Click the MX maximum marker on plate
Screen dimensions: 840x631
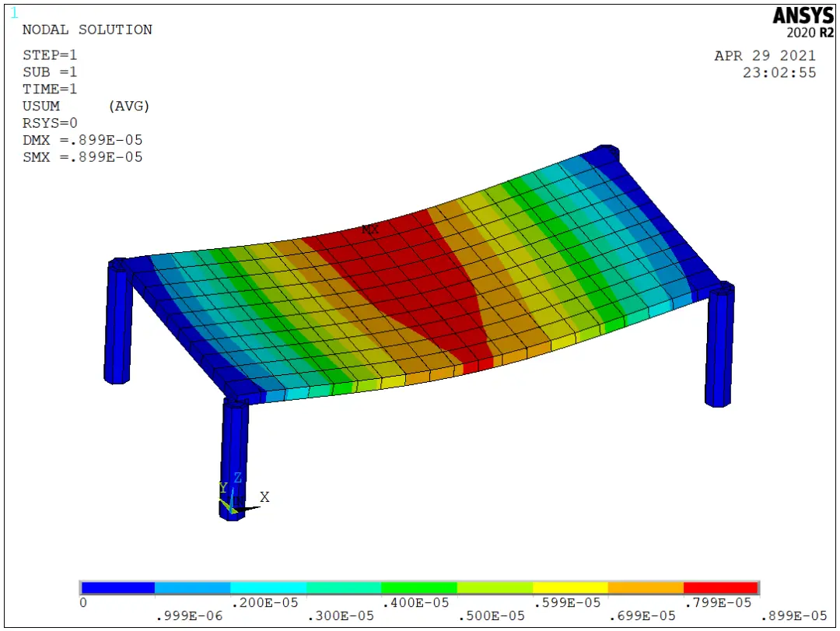click(x=370, y=230)
